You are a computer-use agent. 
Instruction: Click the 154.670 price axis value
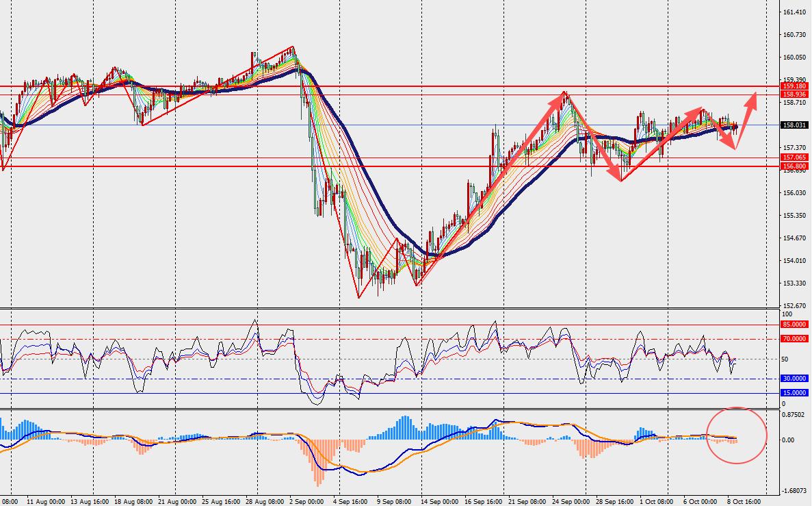click(x=794, y=238)
